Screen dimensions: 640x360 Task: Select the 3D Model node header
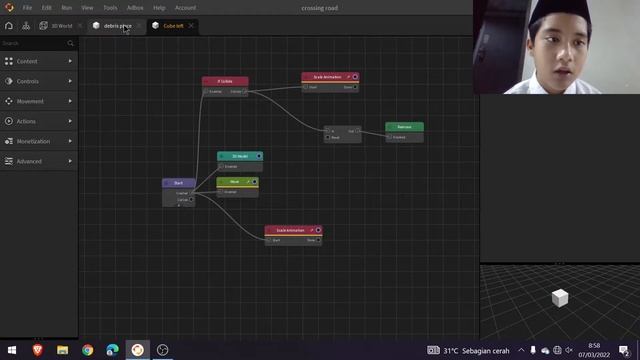tap(240, 156)
